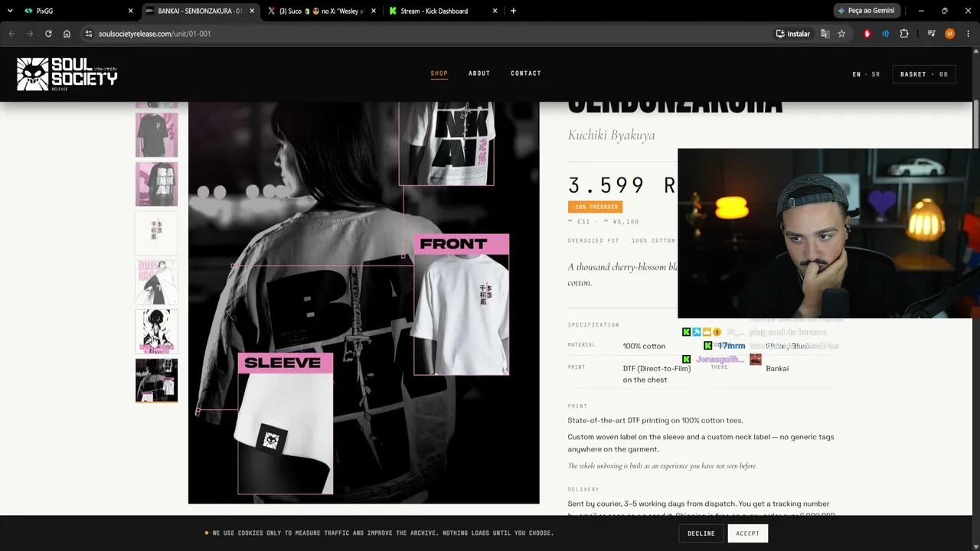Switch to the PixGG tab
The height and width of the screenshot is (551, 980).
pos(77,11)
